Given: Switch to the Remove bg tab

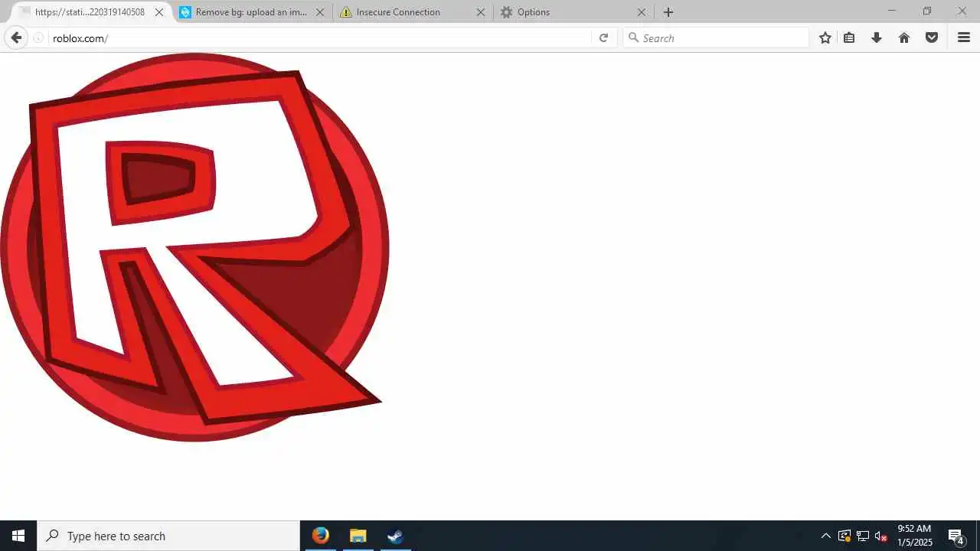Looking at the screenshot, I should [253, 12].
